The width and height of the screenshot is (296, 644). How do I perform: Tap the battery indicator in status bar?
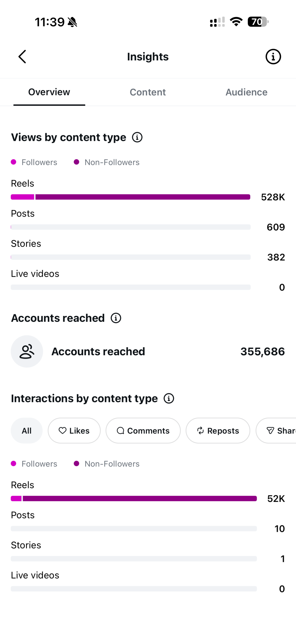pos(258,22)
